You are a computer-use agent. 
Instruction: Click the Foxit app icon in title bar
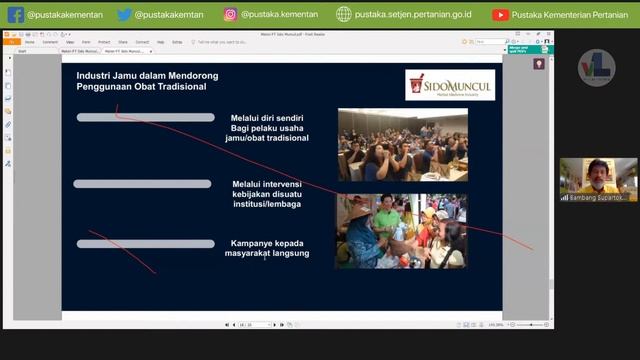pos(7,34)
